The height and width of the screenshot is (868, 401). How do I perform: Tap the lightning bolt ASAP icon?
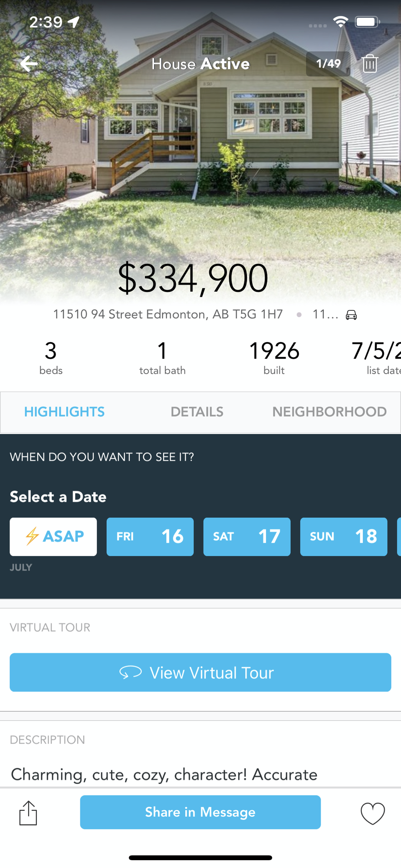coord(32,536)
